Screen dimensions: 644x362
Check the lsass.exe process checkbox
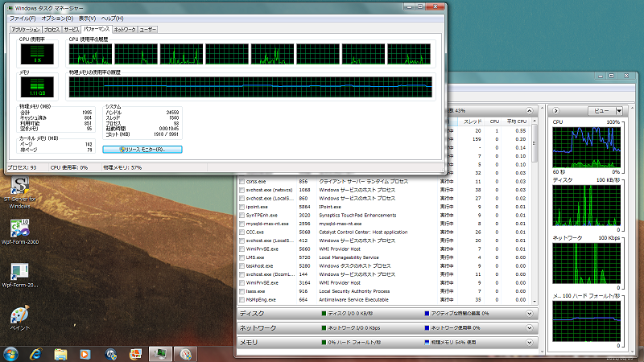click(242, 291)
